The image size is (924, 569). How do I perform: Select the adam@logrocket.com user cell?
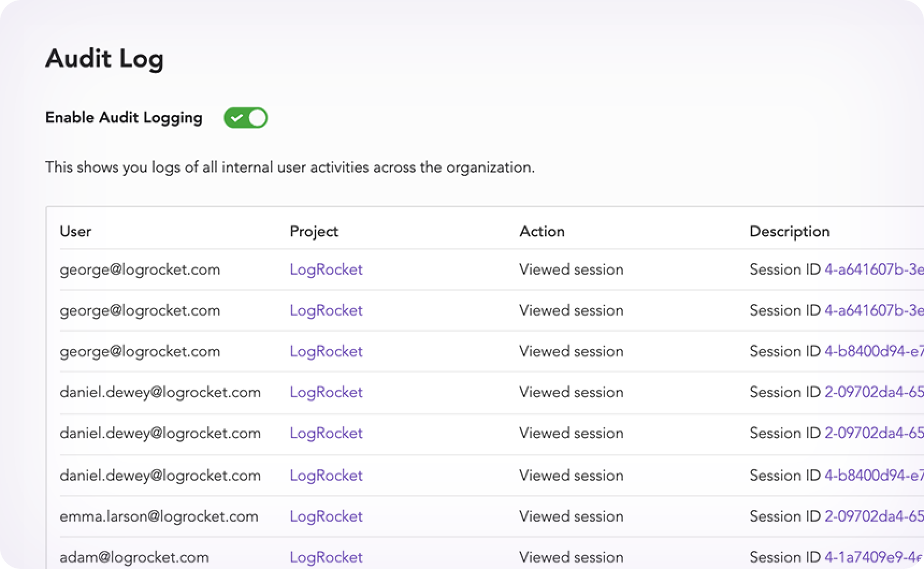coord(134,557)
